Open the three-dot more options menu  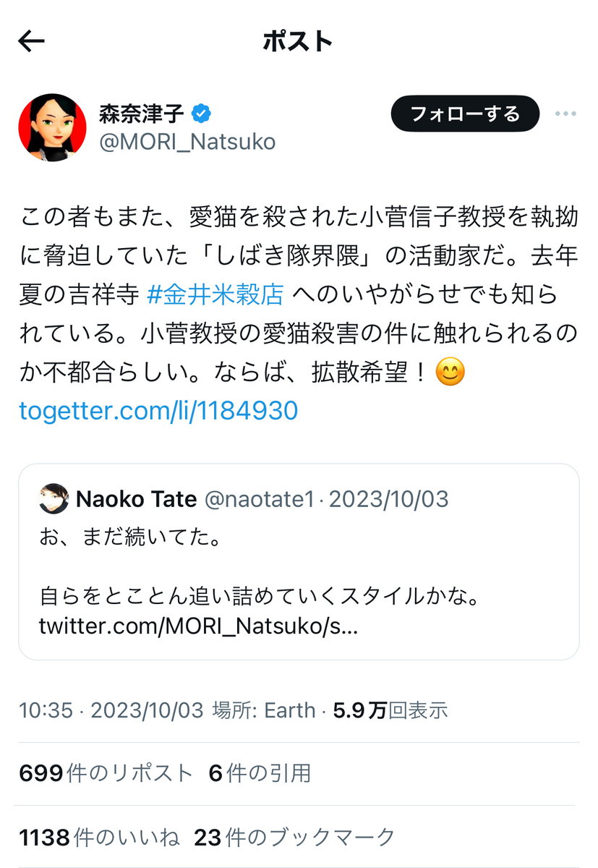565,114
